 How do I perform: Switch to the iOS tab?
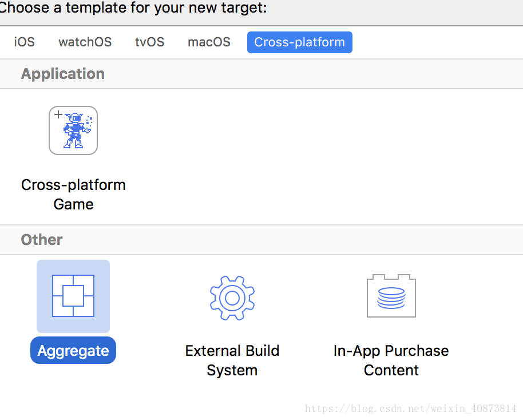(25, 42)
